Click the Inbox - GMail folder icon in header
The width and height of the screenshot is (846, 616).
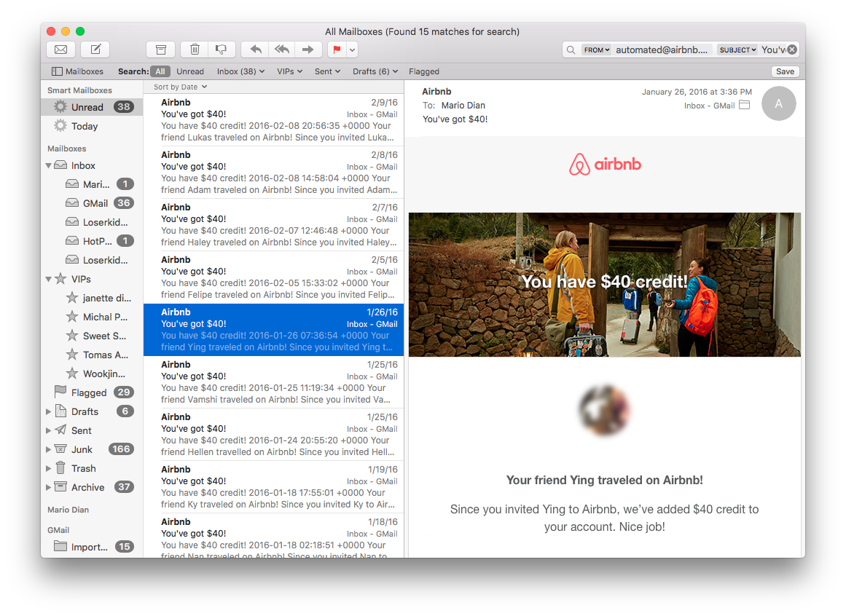744,105
